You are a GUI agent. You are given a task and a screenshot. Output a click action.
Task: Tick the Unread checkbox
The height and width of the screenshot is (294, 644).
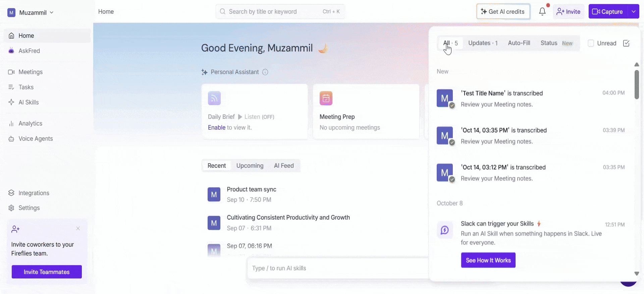591,43
